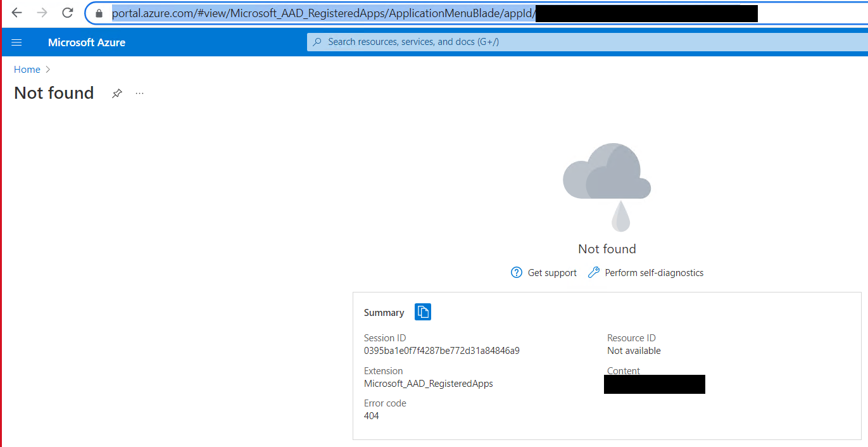Open the ellipsis menu beside the pin icon
Viewport: 868px width, 447px height.
click(139, 93)
